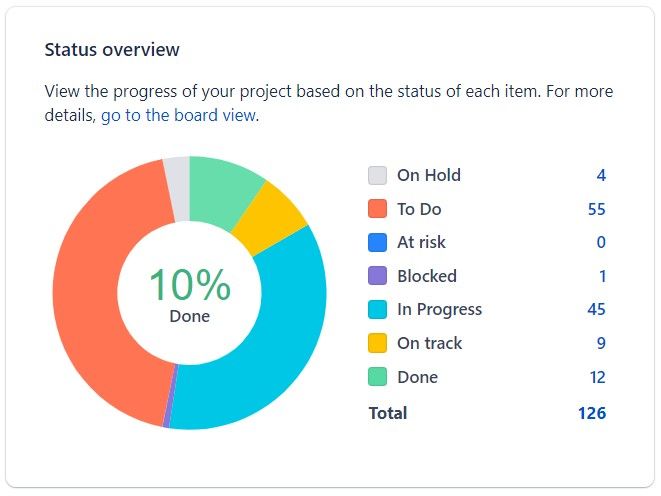661x496 pixels.
Task: Click the At risk blue color swatch
Action: (377, 242)
